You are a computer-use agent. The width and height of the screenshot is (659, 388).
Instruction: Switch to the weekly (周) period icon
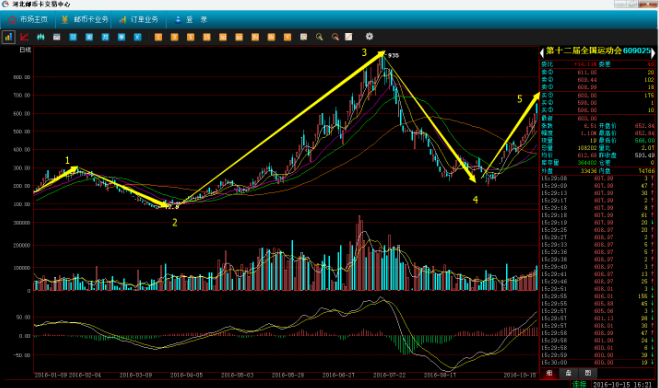point(89,37)
